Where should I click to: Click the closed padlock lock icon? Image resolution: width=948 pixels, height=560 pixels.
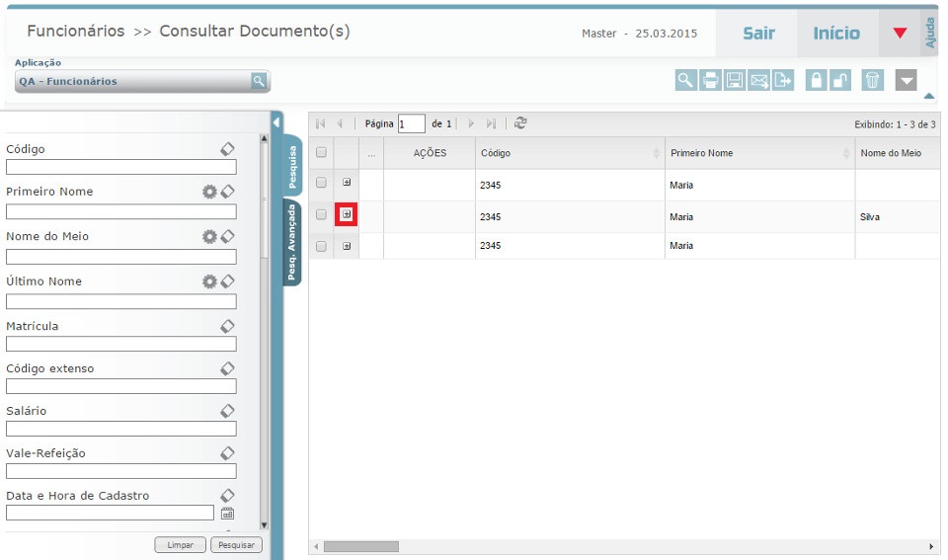tap(816, 81)
